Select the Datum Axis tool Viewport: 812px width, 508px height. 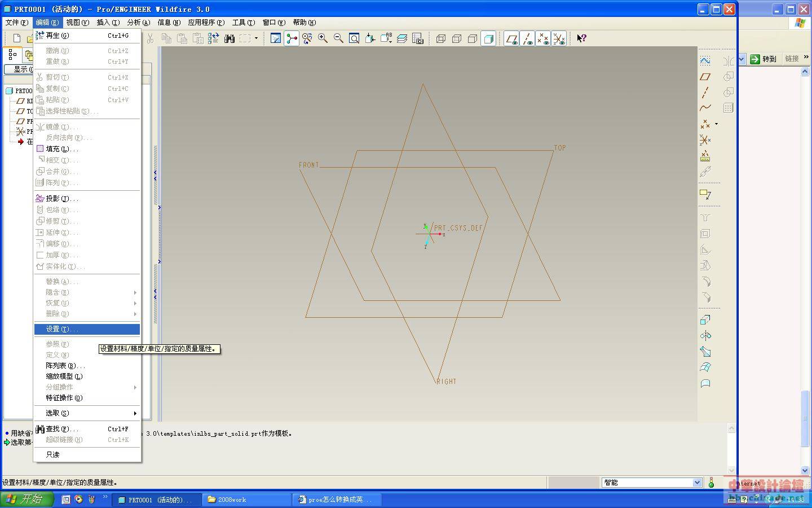click(705, 92)
